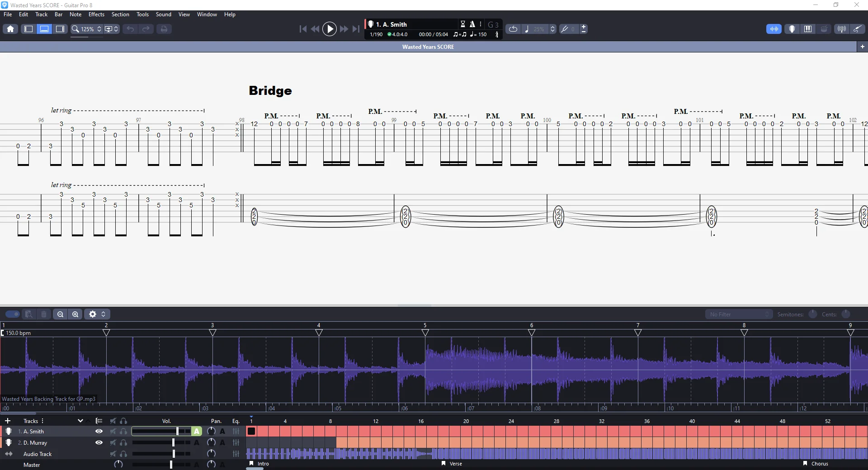Show the piano keyboard view
Image resolution: width=868 pixels, height=470 pixels.
point(808,29)
